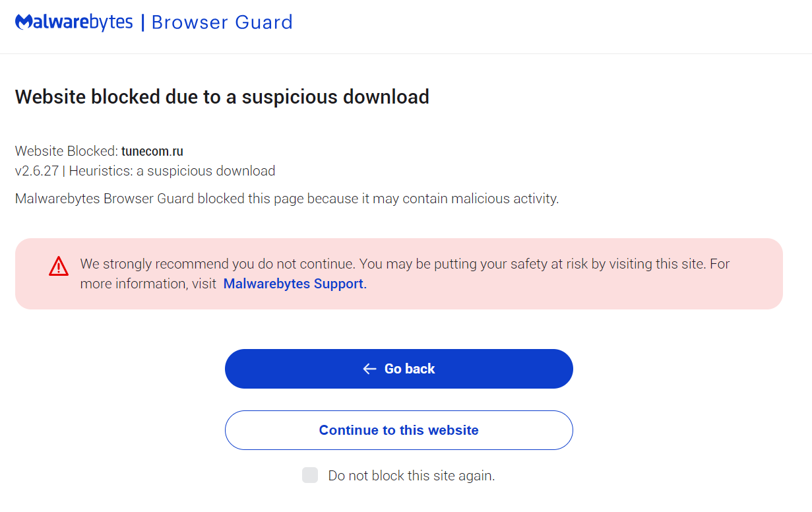The height and width of the screenshot is (512, 812).
Task: Choose Continue to this website
Action: (398, 430)
